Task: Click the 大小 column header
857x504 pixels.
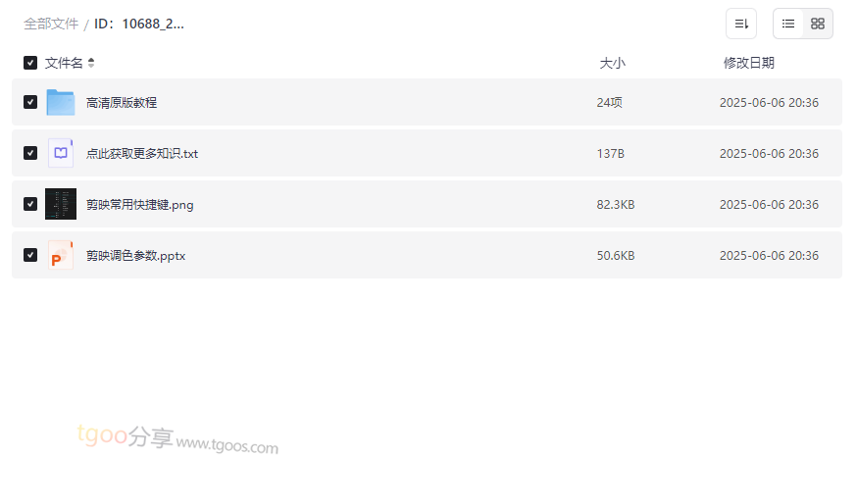Action: click(612, 63)
